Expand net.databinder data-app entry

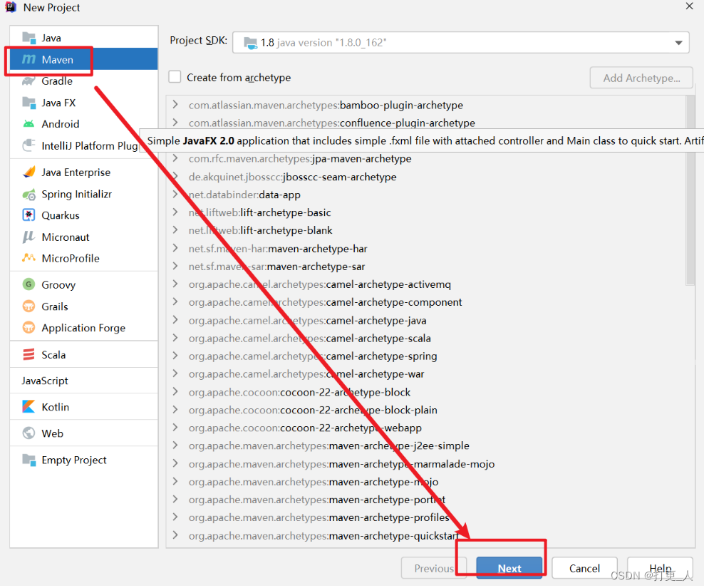tap(175, 194)
